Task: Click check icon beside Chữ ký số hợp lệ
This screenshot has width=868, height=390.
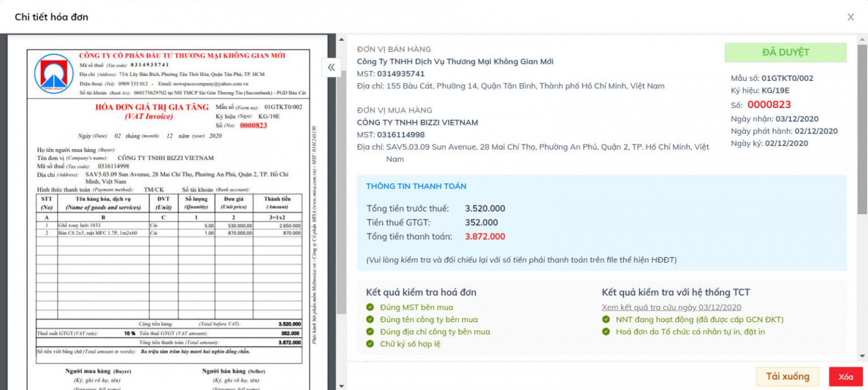Action: pyautogui.click(x=370, y=344)
